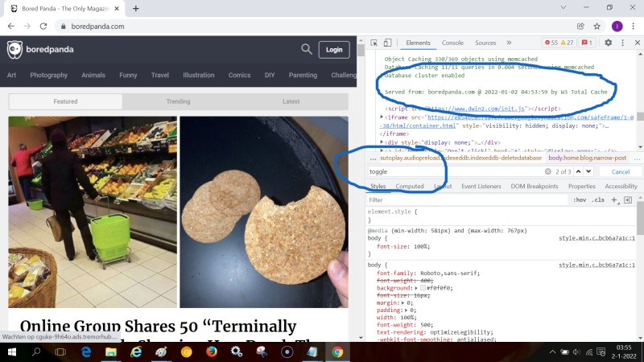Click the errors count badge showing 55
This screenshot has height=362, width=644.
tap(551, 43)
